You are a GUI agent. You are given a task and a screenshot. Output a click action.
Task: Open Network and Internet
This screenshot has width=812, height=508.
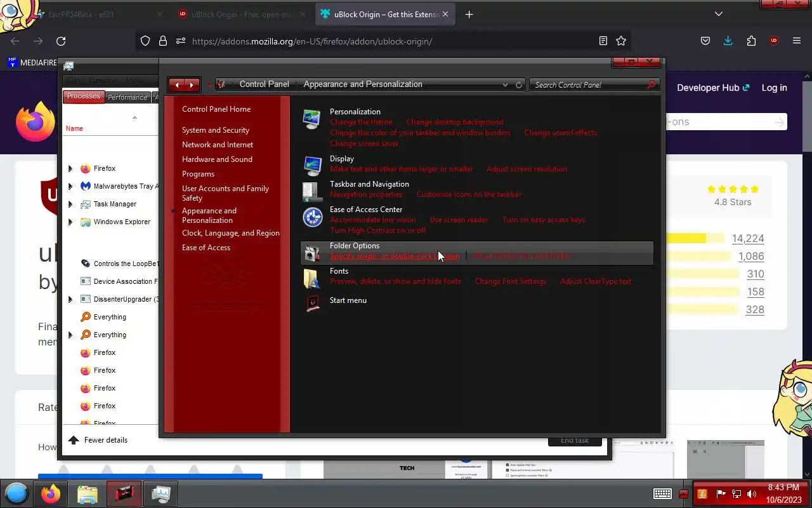218,145
